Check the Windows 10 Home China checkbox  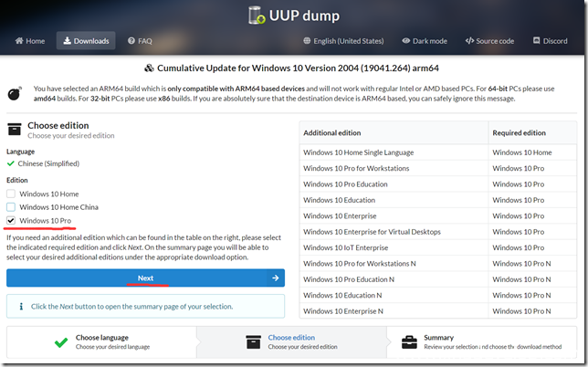(x=11, y=207)
